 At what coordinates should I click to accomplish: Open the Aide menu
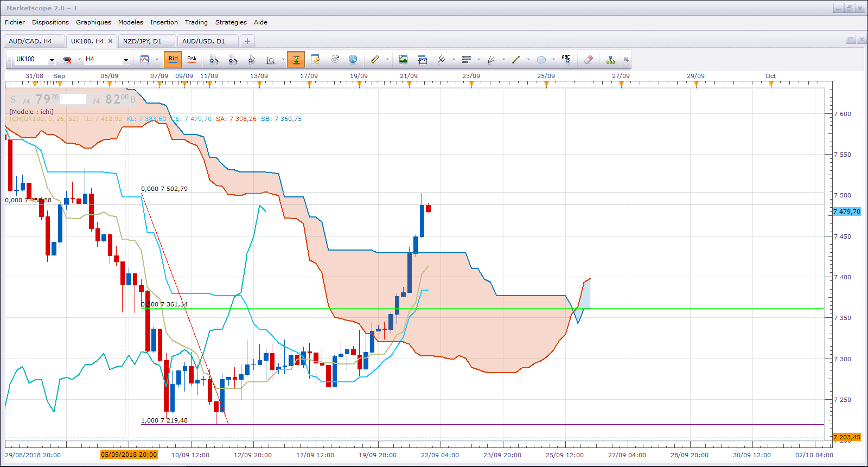tap(260, 22)
